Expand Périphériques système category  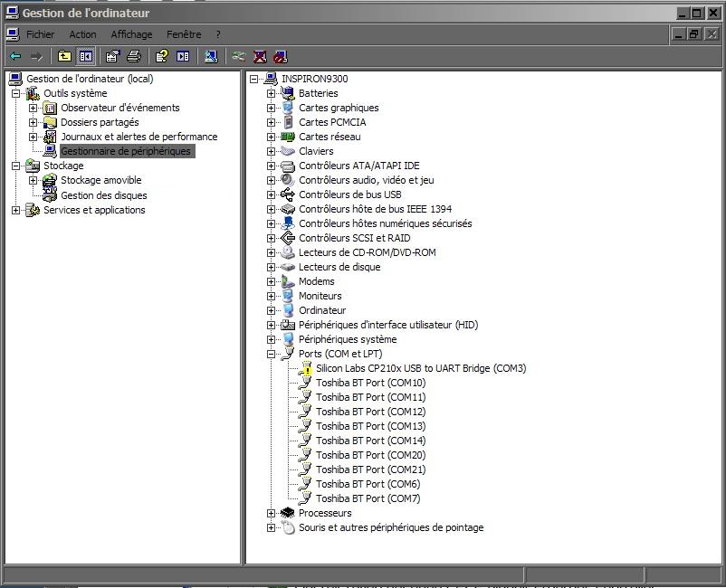tap(271, 339)
